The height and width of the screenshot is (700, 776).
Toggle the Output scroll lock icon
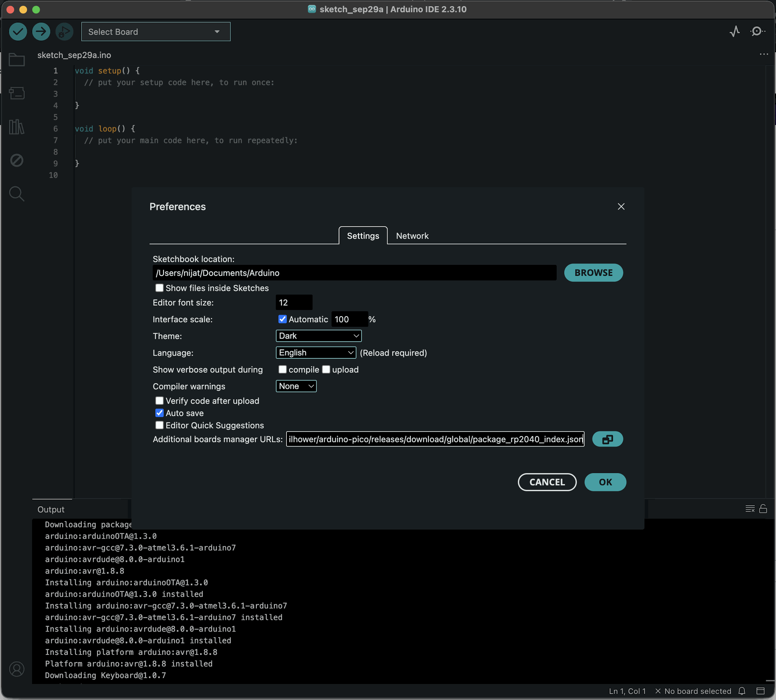point(763,509)
